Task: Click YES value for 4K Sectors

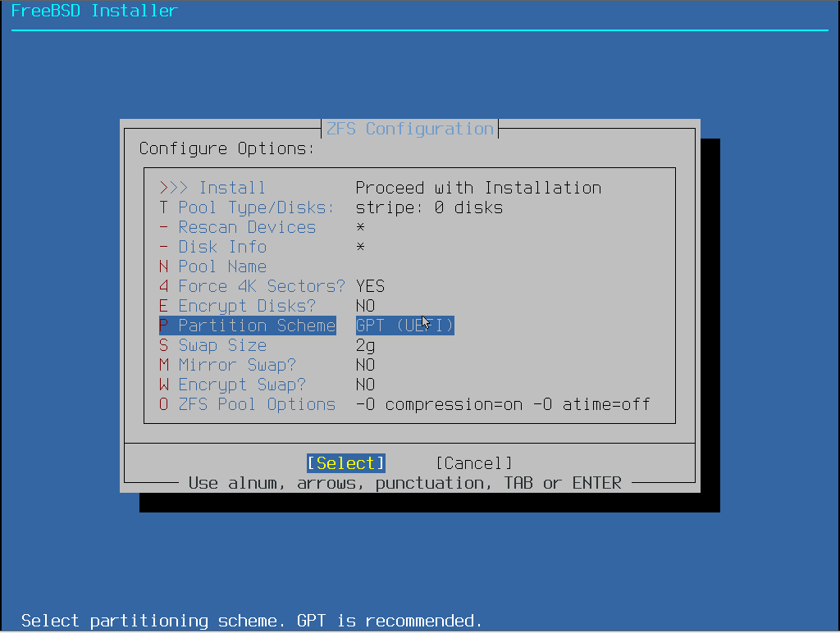Action: (370, 286)
